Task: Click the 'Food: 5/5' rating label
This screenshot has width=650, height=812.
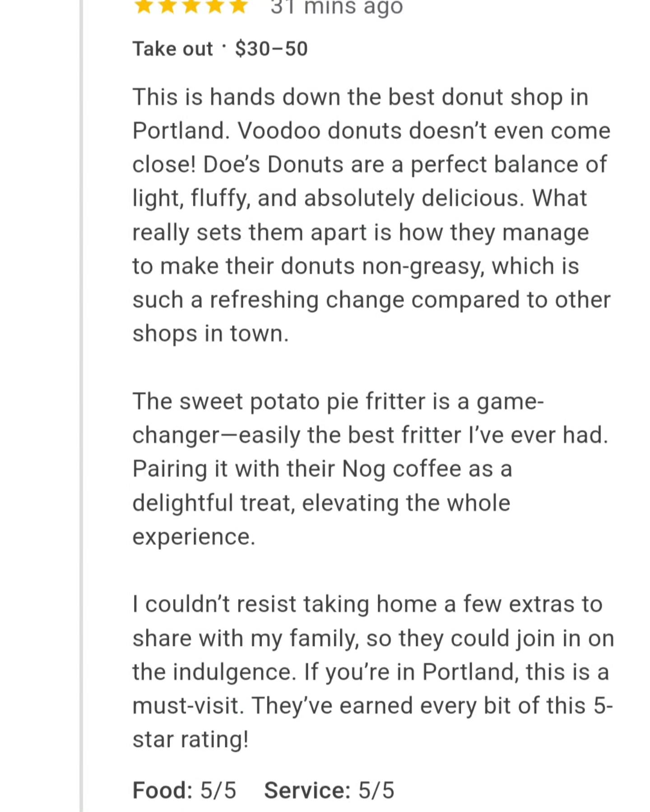Action: (x=184, y=790)
